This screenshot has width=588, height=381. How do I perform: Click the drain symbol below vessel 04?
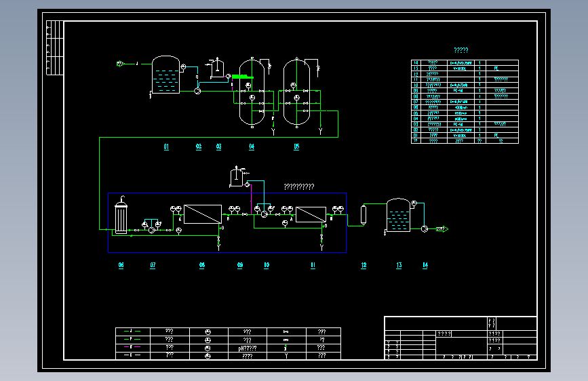273,132
